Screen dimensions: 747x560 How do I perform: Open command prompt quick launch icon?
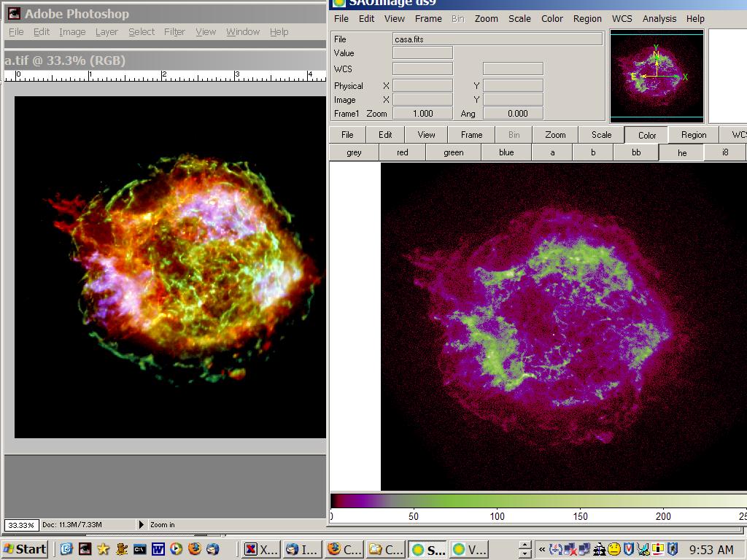pos(139,549)
